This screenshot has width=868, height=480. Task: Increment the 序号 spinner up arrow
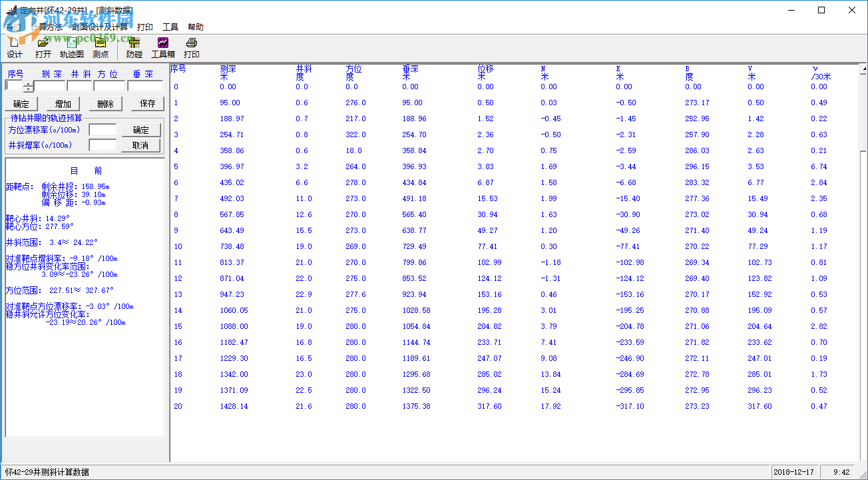(x=28, y=83)
